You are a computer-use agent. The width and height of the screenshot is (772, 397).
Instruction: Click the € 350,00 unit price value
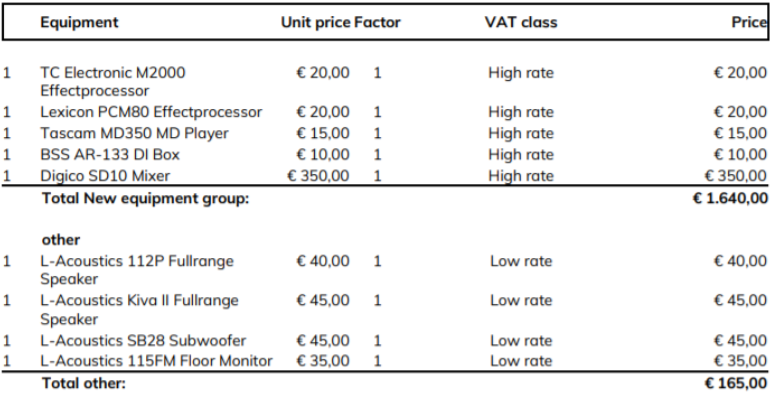tap(318, 175)
